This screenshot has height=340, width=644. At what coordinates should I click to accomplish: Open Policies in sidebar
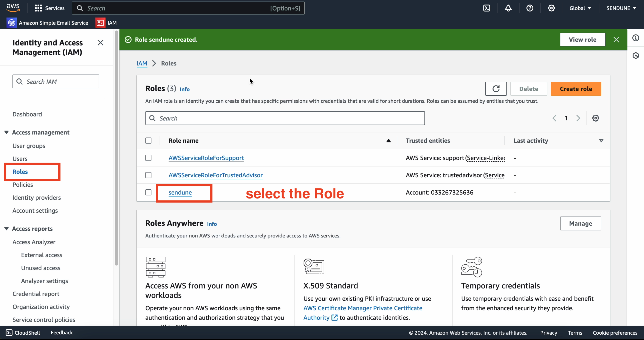pos(23,185)
